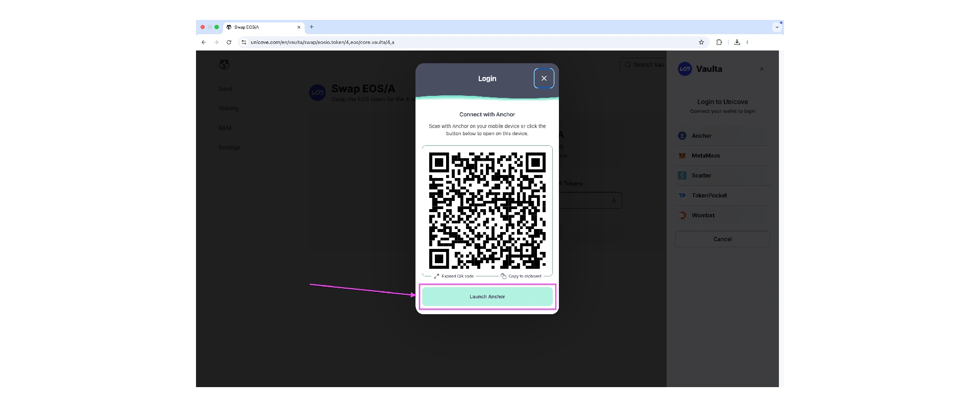980x407 pixels.
Task: Click the copy clipboard icon
Action: pyautogui.click(x=503, y=276)
